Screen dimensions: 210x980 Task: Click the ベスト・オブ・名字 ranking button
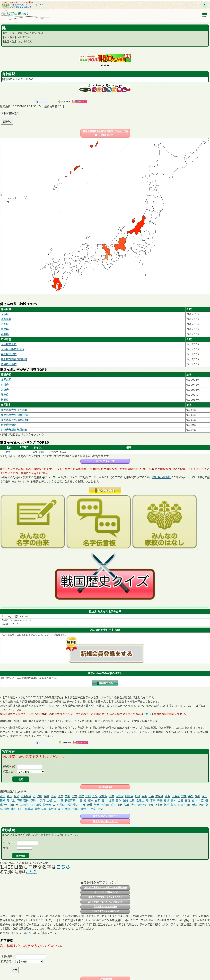pos(105,892)
